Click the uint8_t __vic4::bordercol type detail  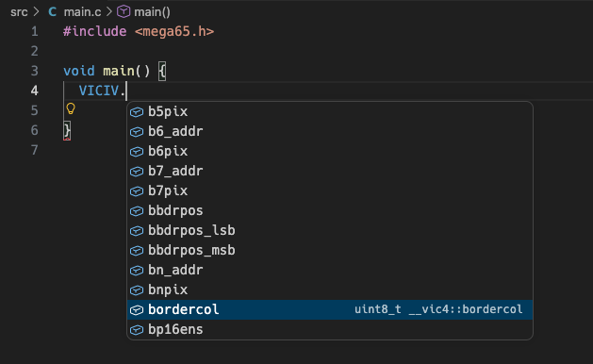[438, 309]
